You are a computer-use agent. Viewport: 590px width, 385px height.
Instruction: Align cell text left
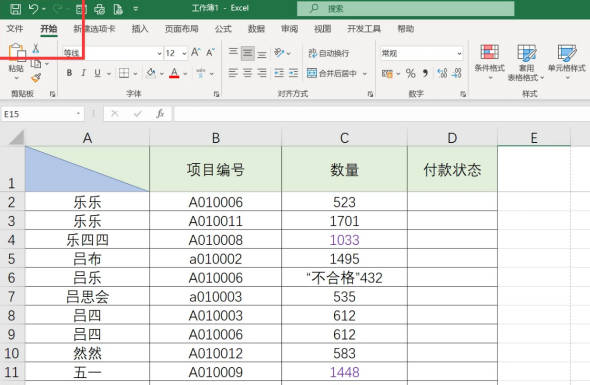pos(233,73)
